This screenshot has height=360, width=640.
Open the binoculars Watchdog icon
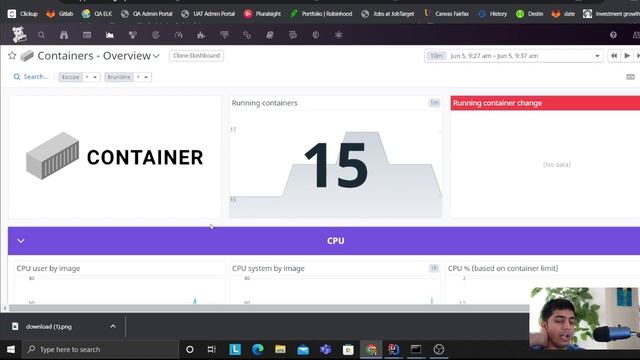click(64, 35)
